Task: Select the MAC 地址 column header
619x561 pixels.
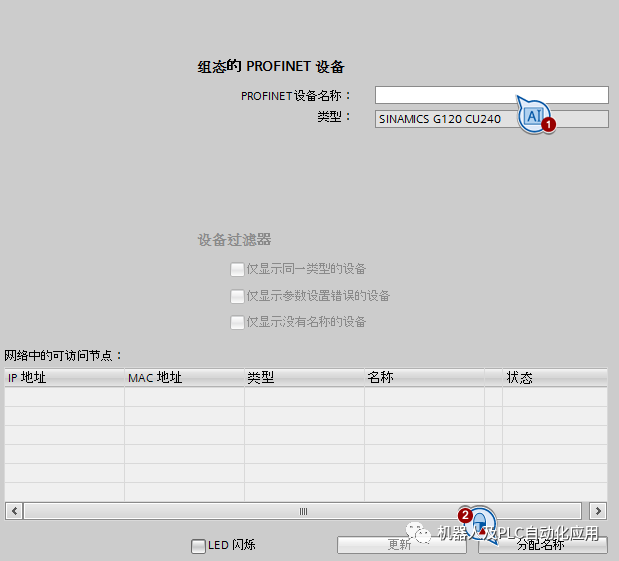Action: point(184,377)
